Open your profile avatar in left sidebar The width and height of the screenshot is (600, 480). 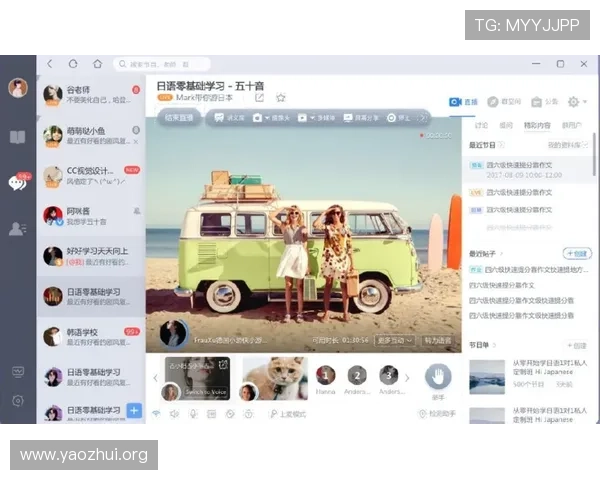(18, 87)
